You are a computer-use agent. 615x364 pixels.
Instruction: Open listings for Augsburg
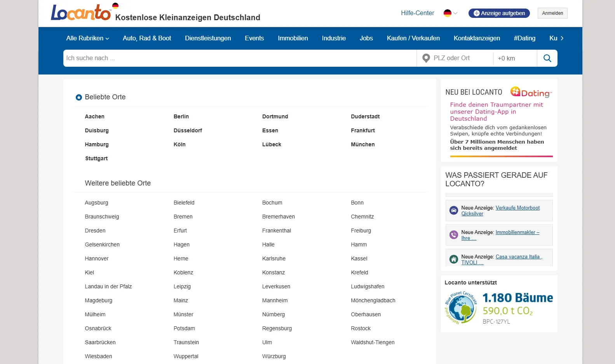coord(96,203)
